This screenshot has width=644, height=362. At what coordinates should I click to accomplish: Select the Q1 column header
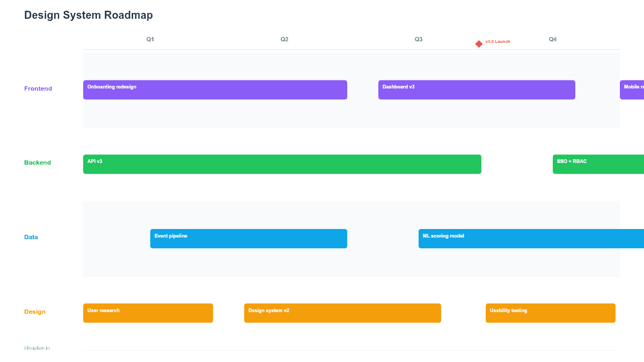[x=150, y=39]
